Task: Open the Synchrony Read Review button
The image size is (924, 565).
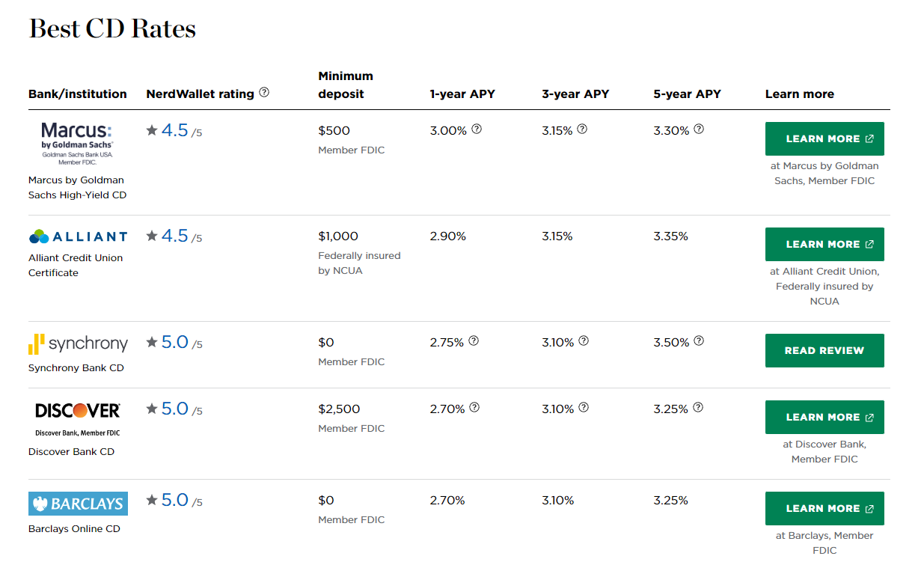Action: click(x=824, y=350)
